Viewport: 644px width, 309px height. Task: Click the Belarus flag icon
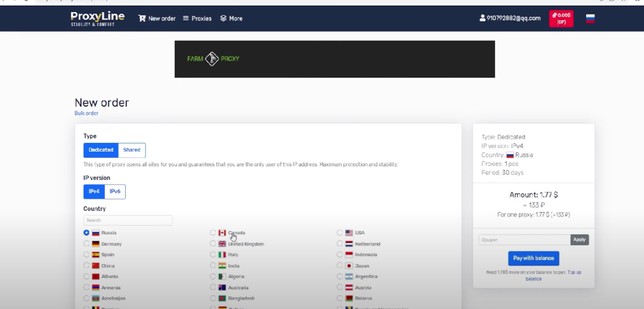[x=349, y=298]
